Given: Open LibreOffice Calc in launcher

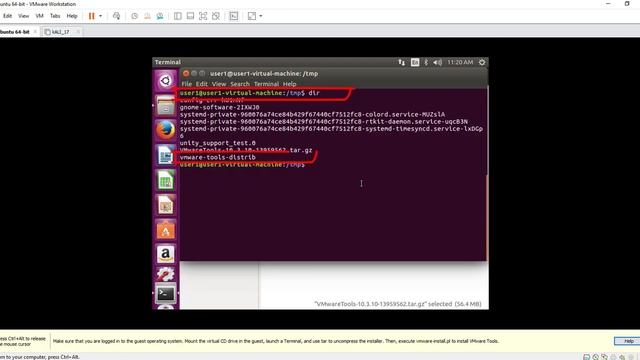Looking at the screenshot, I should point(165,180).
